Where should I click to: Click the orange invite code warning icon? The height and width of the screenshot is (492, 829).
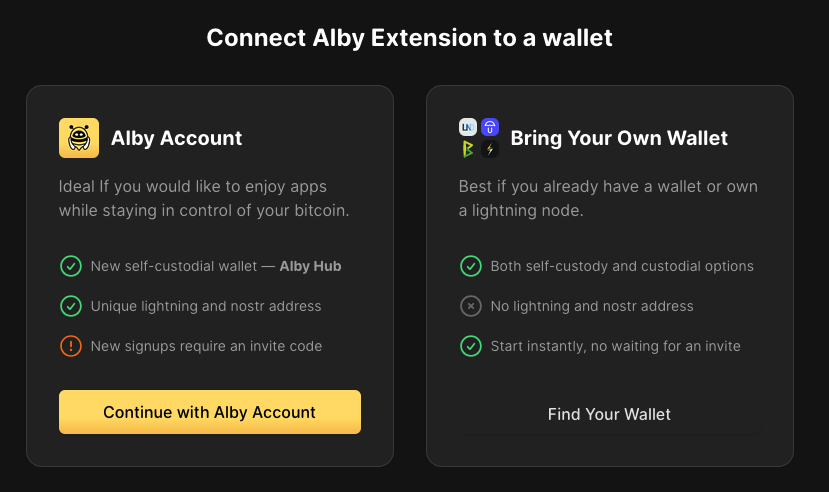(70, 346)
